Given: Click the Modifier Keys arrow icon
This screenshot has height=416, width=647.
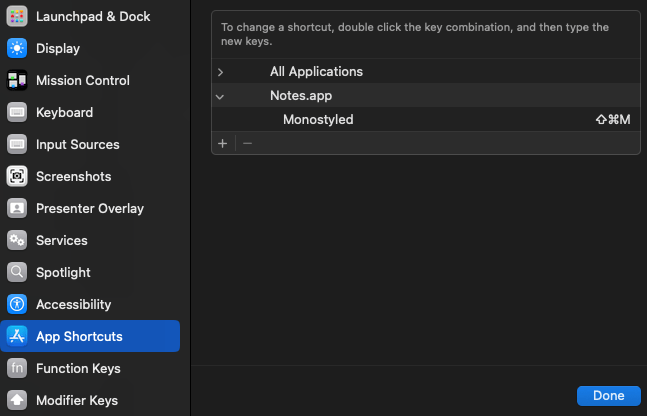Looking at the screenshot, I should tap(17, 400).
